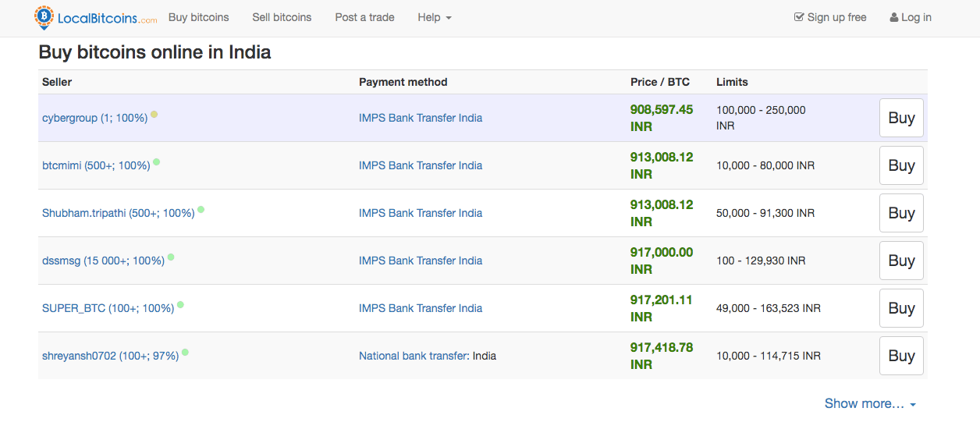Click Sign up free
The image size is (980, 447).
(830, 17)
